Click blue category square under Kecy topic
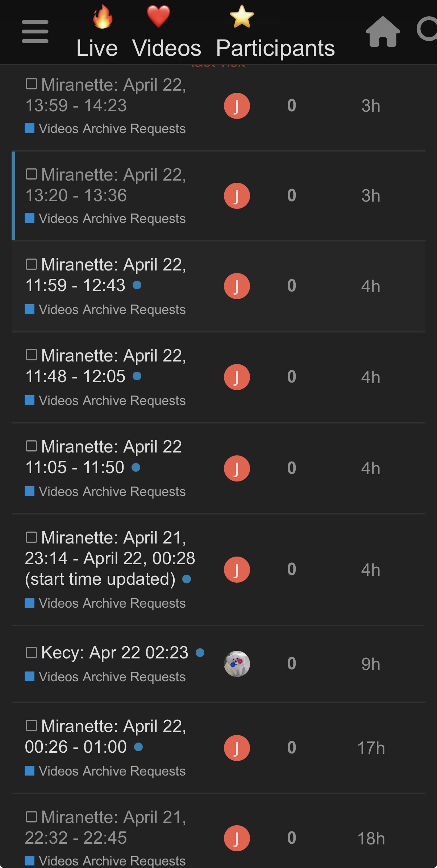This screenshot has height=868, width=437. click(x=29, y=677)
